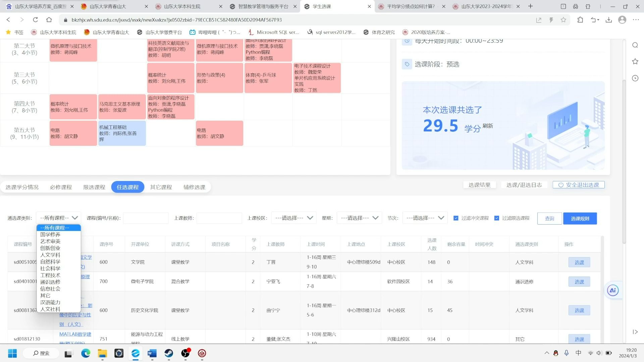Open the extensions puzzle icon
This screenshot has width=644, height=362.
pos(580,20)
